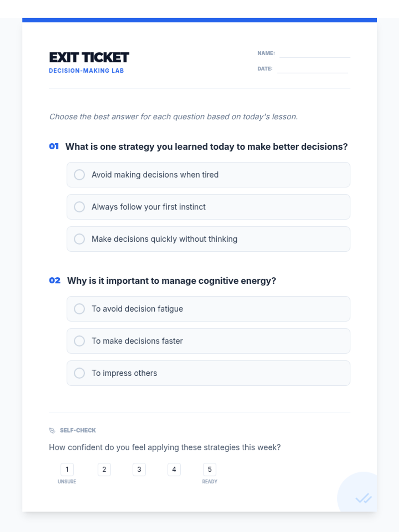This screenshot has height=532, width=399.
Task: Select confidence rating 4
Action: pyautogui.click(x=174, y=469)
